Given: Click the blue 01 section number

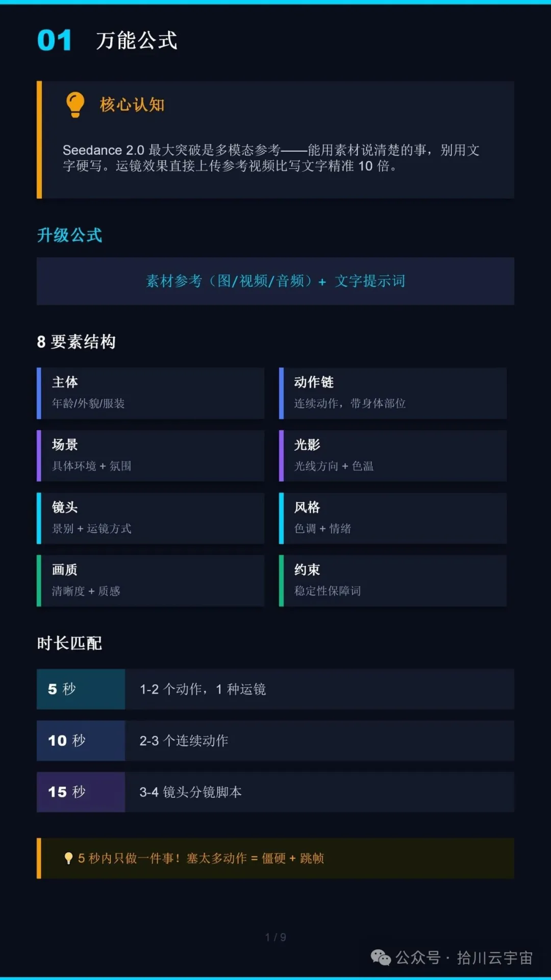Looking at the screenshot, I should (54, 40).
